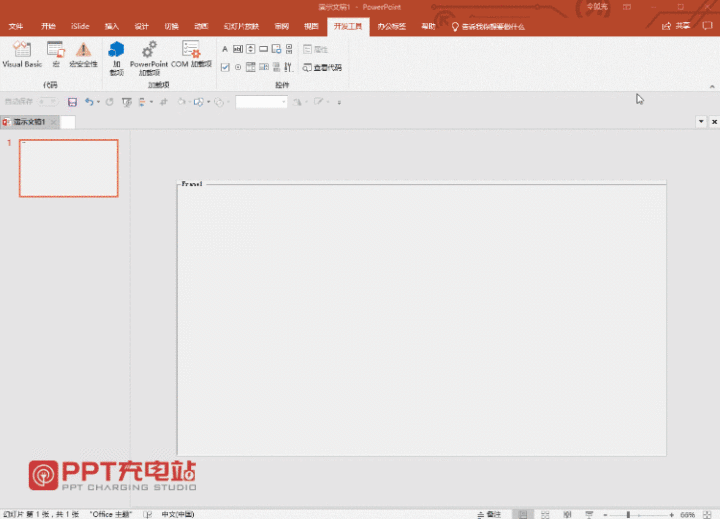This screenshot has height=519, width=720.
Task: Switch to the Transitions (切换) tab
Action: coord(171,27)
